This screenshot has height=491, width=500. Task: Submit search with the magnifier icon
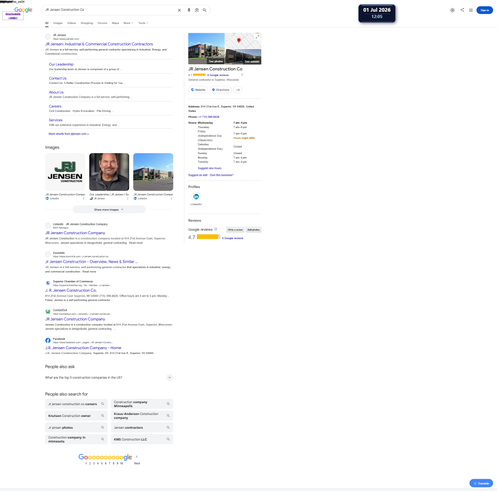[204, 10]
